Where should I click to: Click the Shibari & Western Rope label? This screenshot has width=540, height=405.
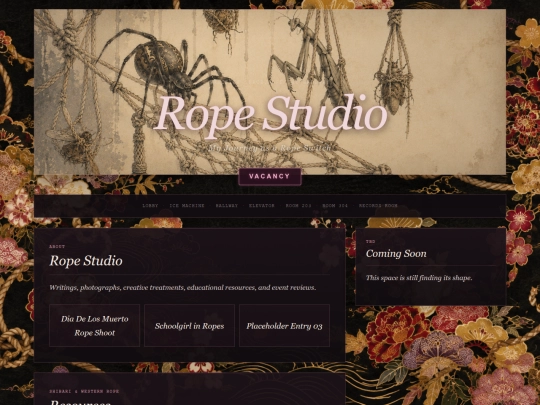pos(84,391)
